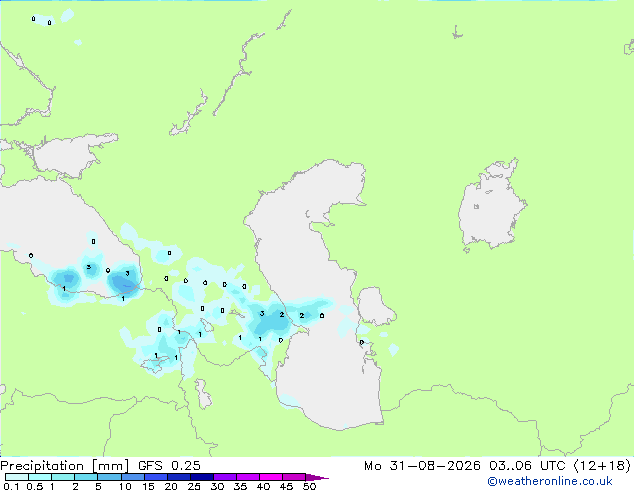This screenshot has width=634, height=490.
Task: Click the Kara-Bogaz-Gol lagoon east of Caspian
Action: click(376, 306)
